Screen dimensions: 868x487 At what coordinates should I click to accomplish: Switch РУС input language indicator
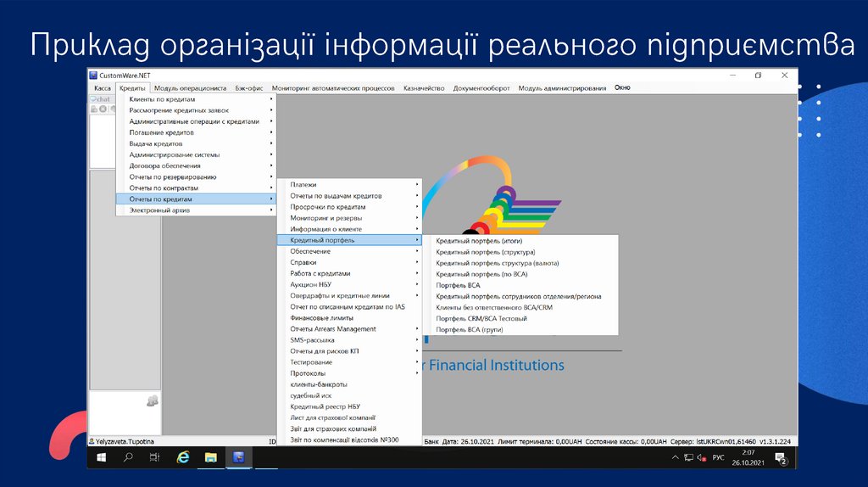point(718,457)
